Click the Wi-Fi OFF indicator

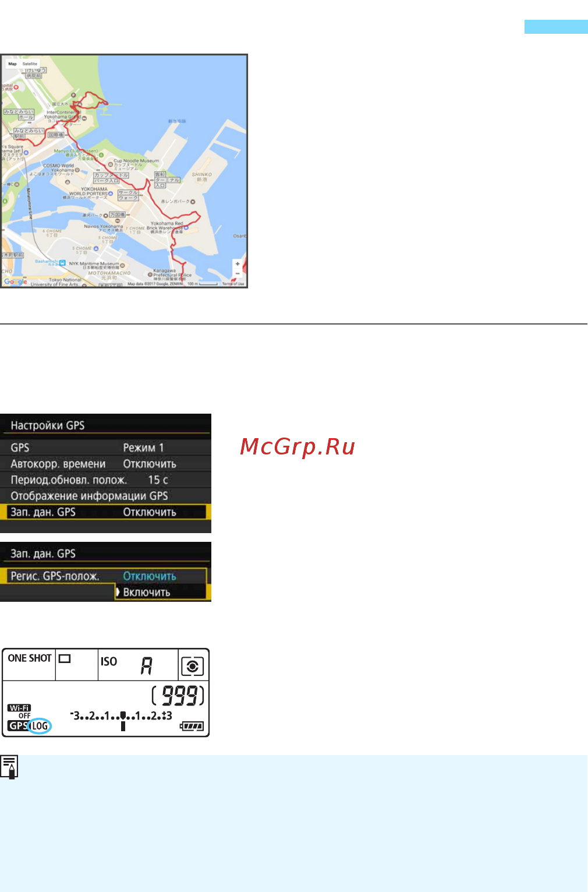[19, 711]
